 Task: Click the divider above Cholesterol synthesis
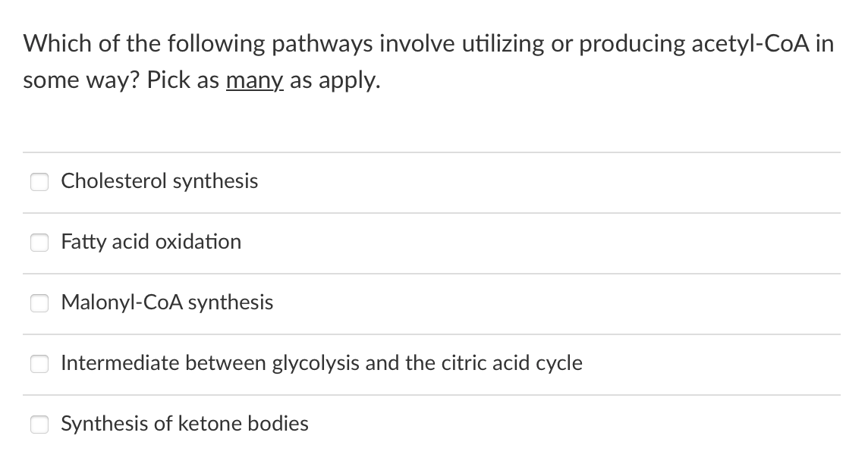click(x=432, y=151)
